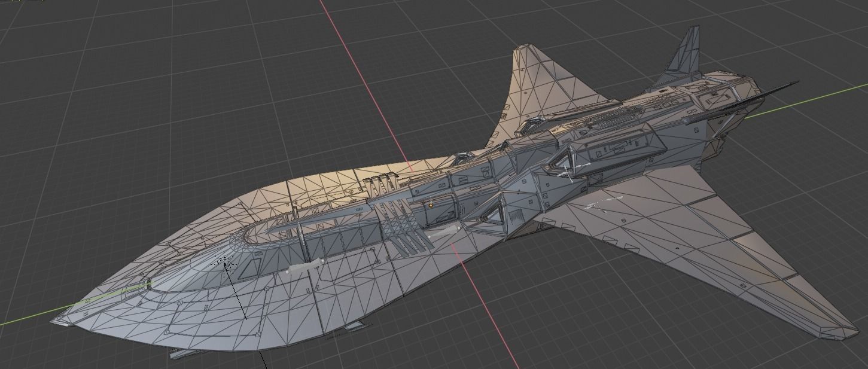
Task: Click the orange object origin dot on fuselage
Action: (x=431, y=206)
